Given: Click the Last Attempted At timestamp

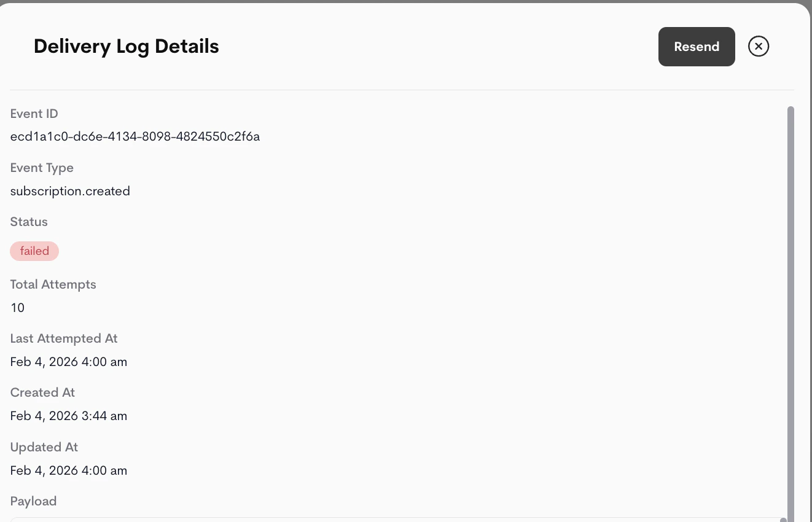Looking at the screenshot, I should (68, 362).
